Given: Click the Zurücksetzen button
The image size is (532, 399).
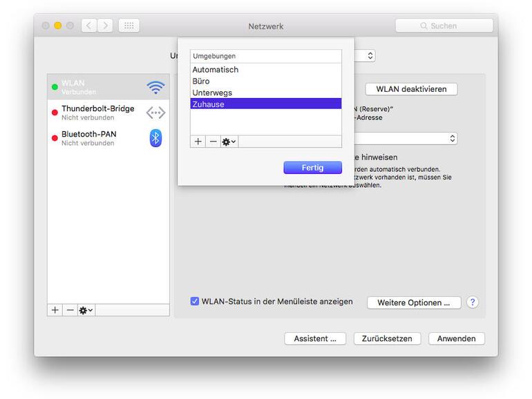Looking at the screenshot, I should click(387, 338).
